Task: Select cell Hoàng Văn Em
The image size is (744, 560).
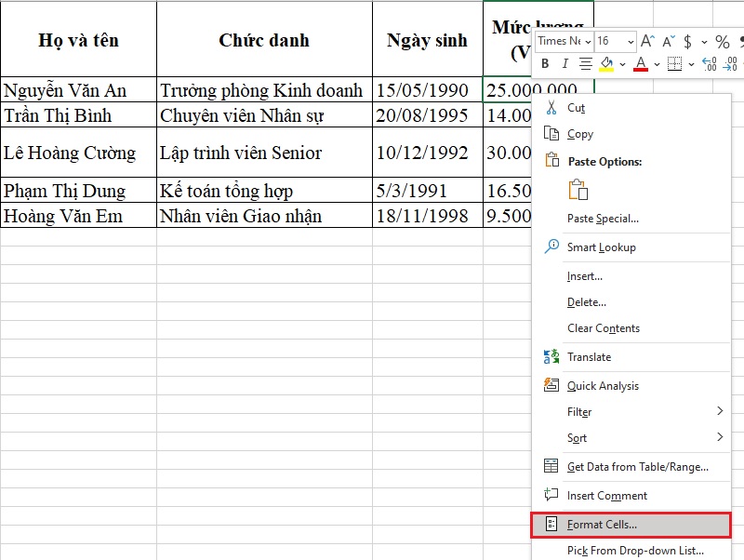Action: point(78,216)
